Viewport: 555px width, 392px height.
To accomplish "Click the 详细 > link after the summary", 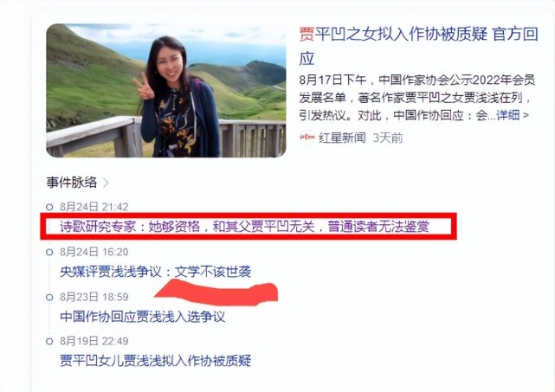I will (x=513, y=115).
